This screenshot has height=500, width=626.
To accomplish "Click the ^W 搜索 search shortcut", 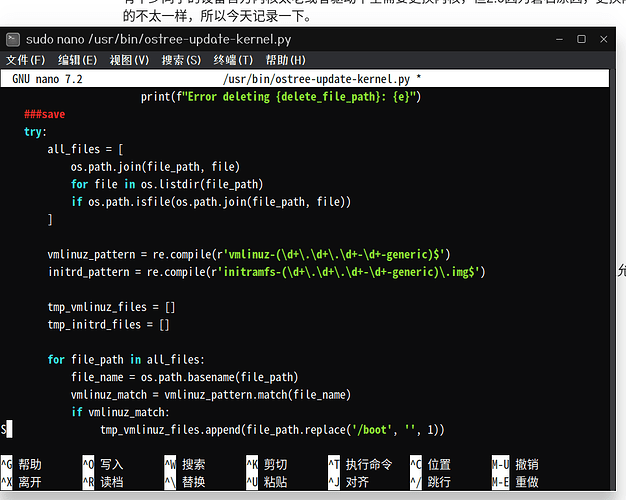I will click(x=185, y=465).
